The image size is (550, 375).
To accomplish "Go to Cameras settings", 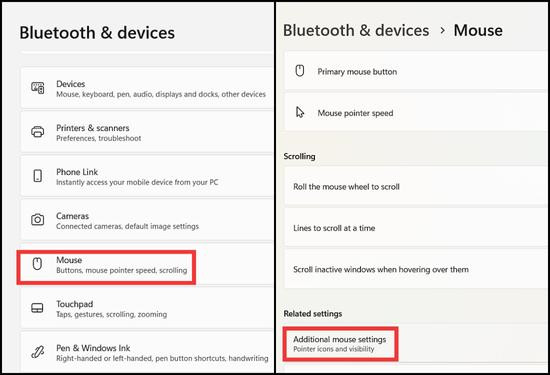I will pyautogui.click(x=147, y=220).
